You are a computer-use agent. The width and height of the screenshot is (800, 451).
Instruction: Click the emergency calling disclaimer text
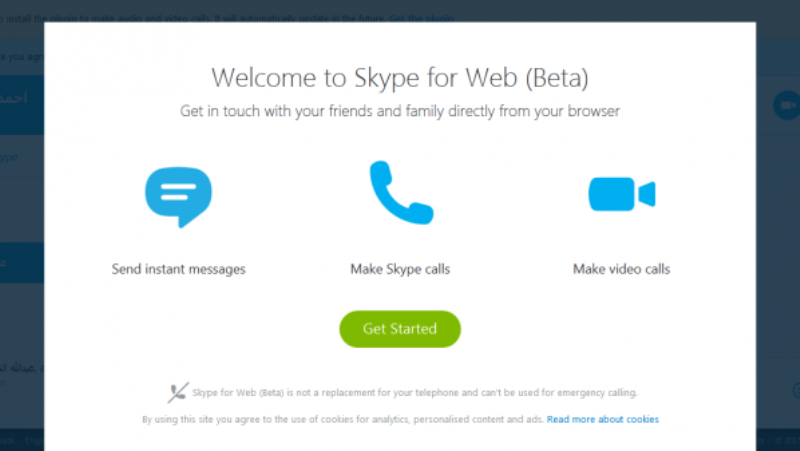(x=414, y=392)
